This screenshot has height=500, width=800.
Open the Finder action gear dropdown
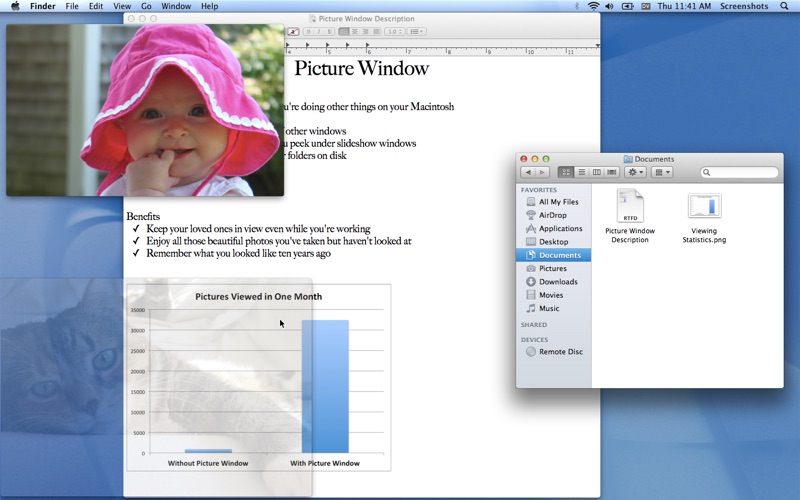635,172
